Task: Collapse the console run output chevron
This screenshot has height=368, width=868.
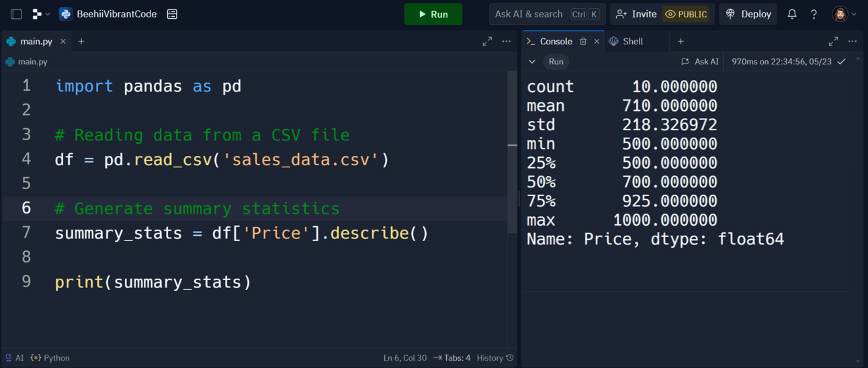Action: coord(532,61)
